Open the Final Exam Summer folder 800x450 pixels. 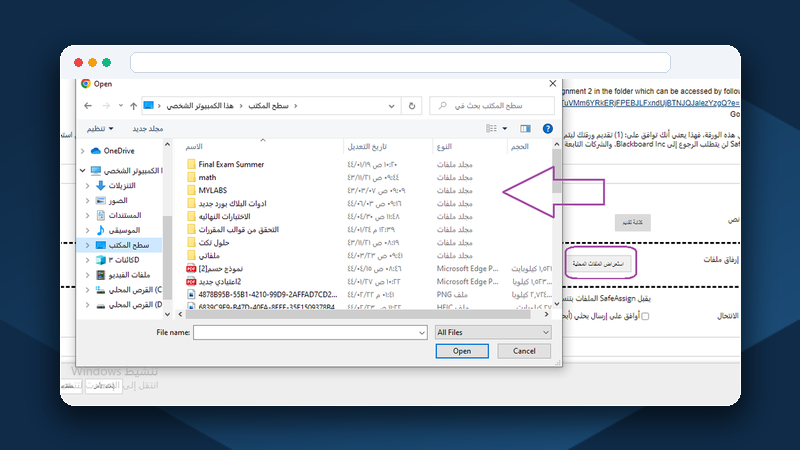click(x=231, y=164)
